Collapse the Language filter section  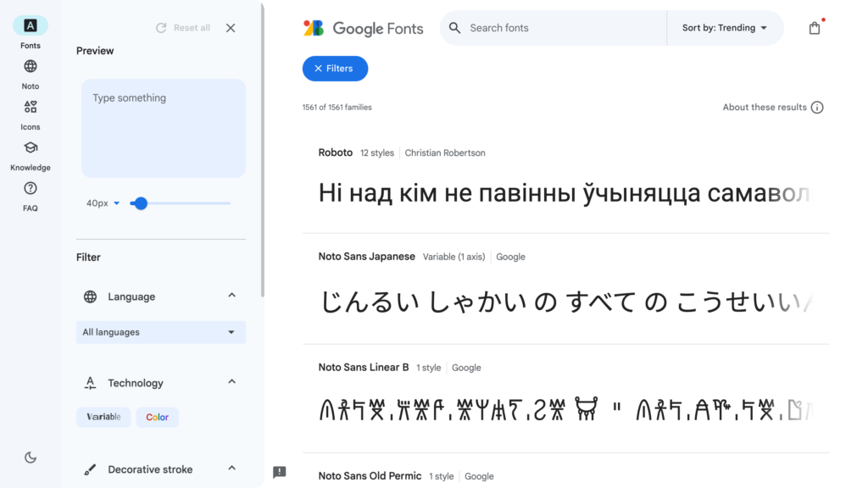(x=231, y=297)
